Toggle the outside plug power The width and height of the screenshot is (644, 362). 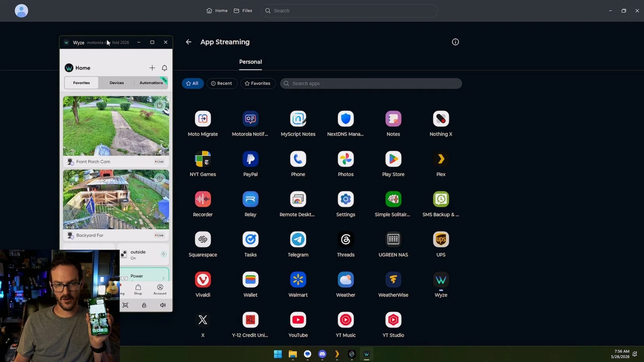pos(164,254)
